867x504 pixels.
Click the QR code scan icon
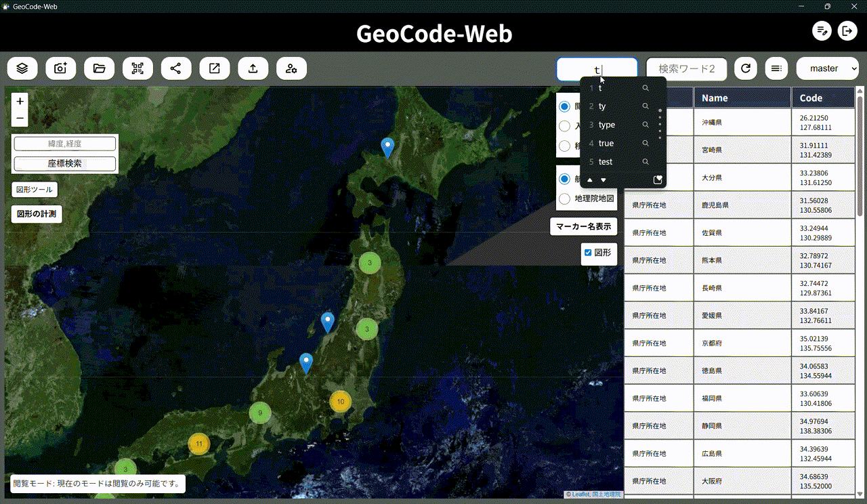(x=138, y=68)
